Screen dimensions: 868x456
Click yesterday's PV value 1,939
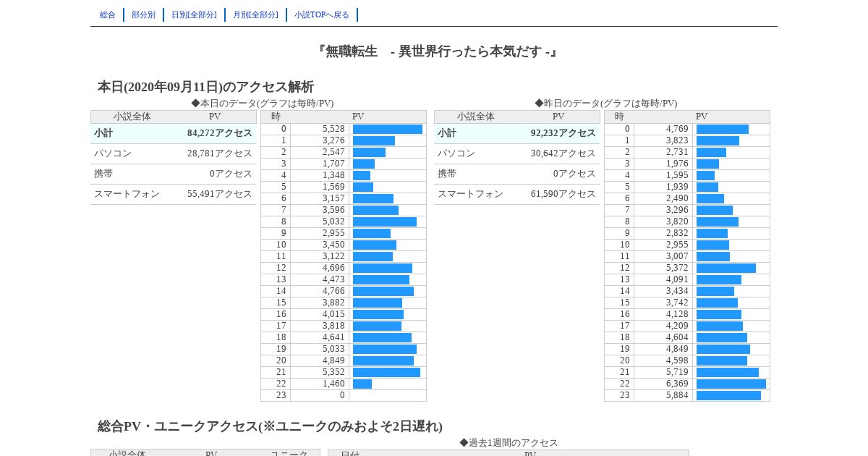[x=677, y=187]
